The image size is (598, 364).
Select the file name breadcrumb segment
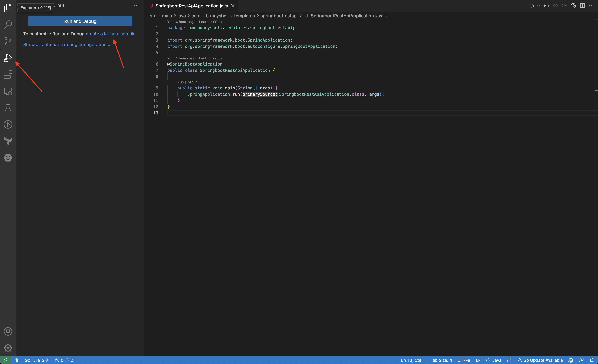347,16
